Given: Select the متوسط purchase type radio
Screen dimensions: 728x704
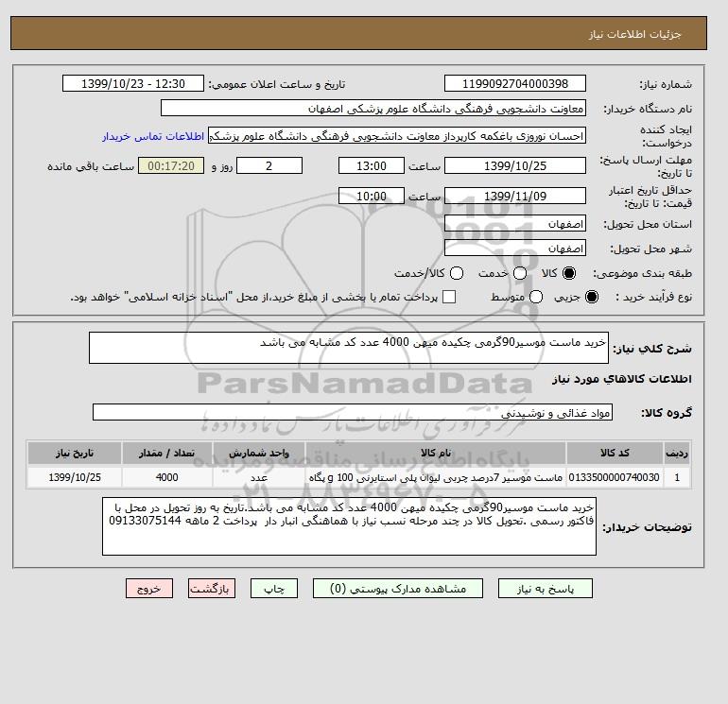Looking at the screenshot, I should point(536,297).
